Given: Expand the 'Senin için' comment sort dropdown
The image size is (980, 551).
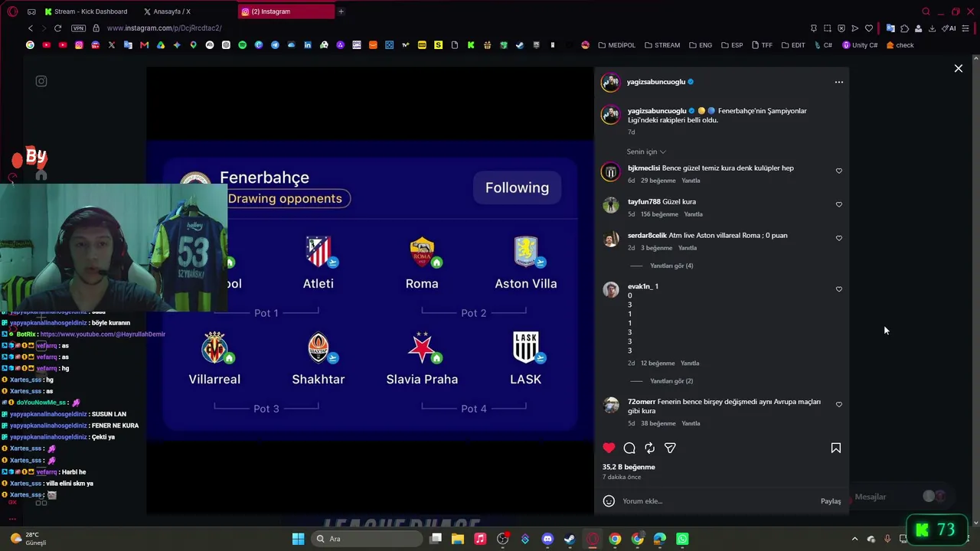Looking at the screenshot, I should click(646, 152).
